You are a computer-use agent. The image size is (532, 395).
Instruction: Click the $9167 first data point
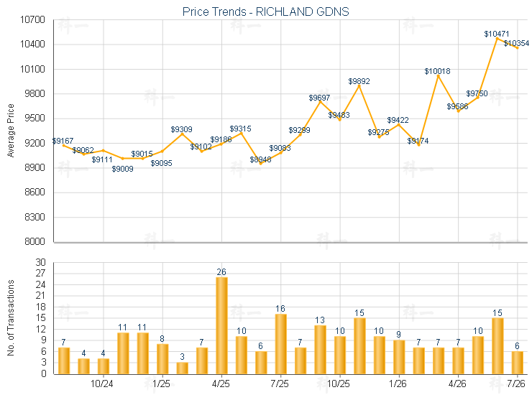pos(63,146)
